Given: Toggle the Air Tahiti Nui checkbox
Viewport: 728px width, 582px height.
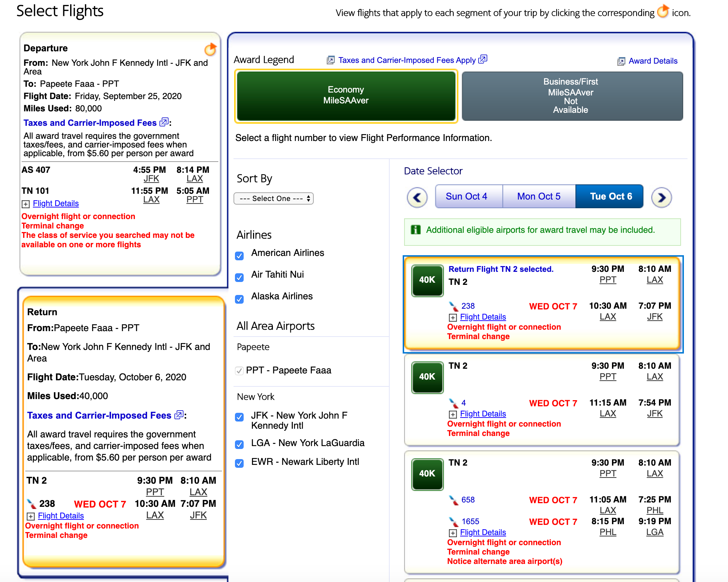Looking at the screenshot, I should (239, 278).
